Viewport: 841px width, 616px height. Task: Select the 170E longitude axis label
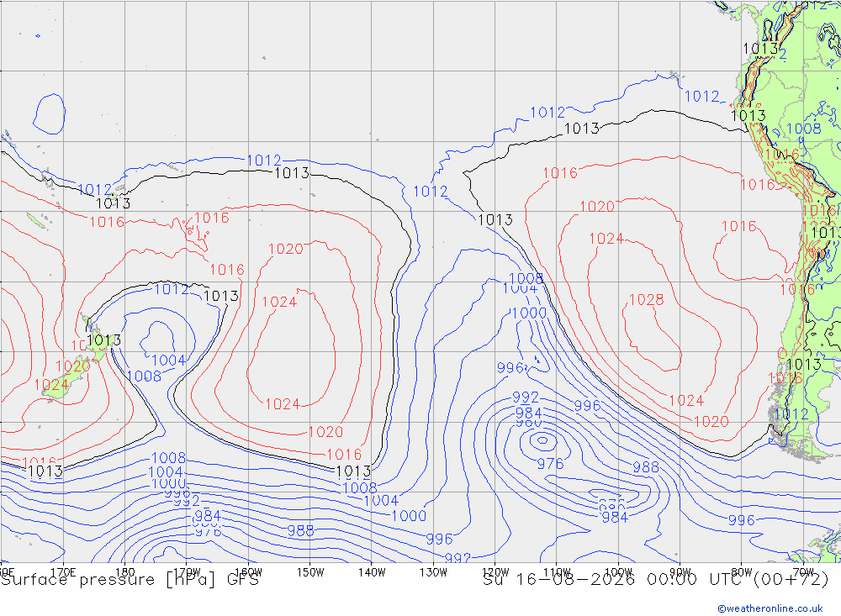[63, 572]
